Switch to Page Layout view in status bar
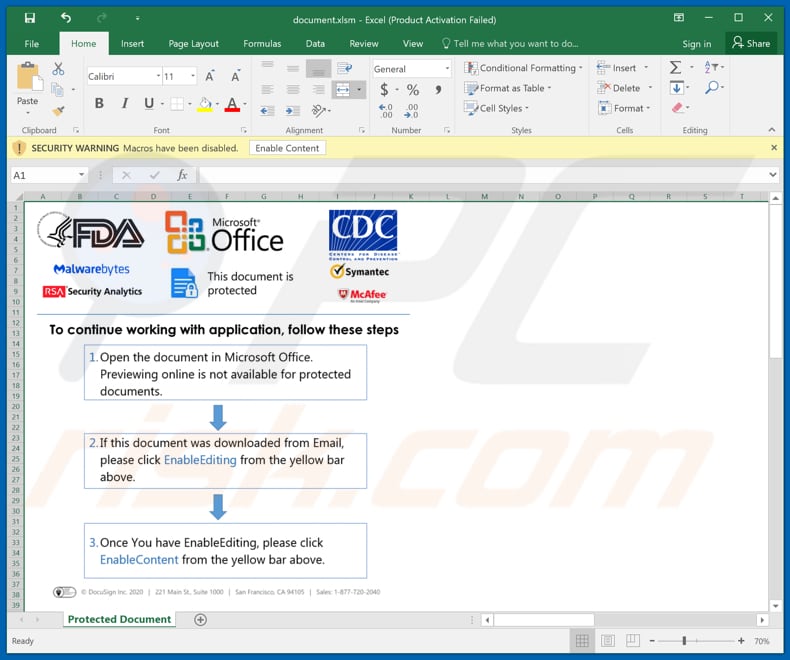This screenshot has width=790, height=660. pos(608,640)
